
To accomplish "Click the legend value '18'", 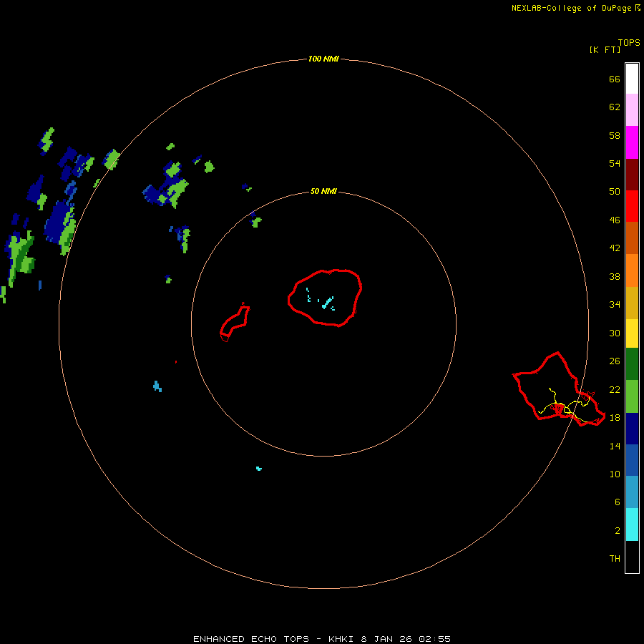I will pos(615,418).
